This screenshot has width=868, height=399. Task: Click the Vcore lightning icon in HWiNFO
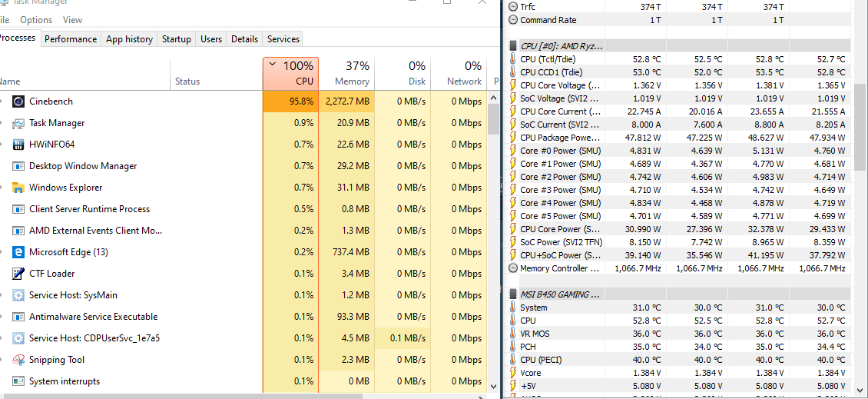(512, 373)
